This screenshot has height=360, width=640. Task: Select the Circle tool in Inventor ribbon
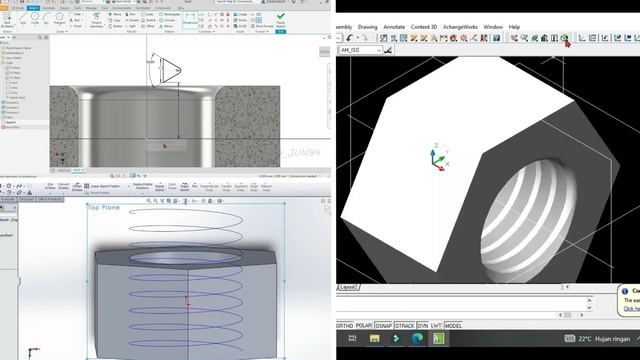[x=35, y=19]
